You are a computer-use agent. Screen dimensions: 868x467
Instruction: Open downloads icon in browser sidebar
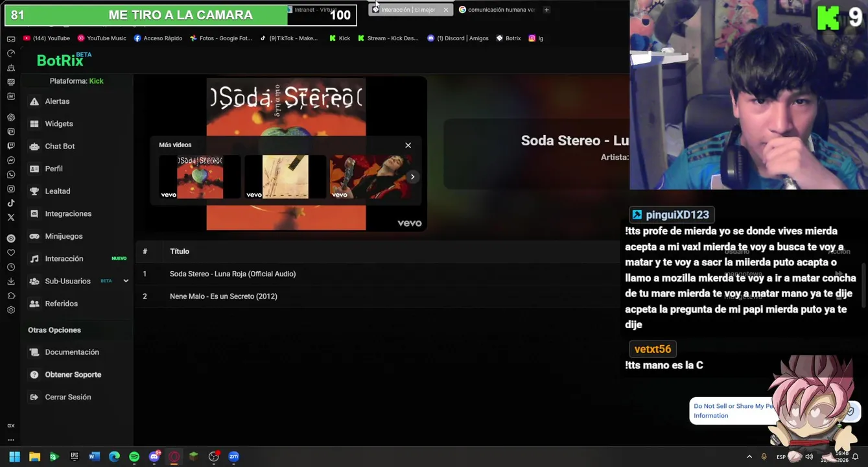click(x=11, y=281)
